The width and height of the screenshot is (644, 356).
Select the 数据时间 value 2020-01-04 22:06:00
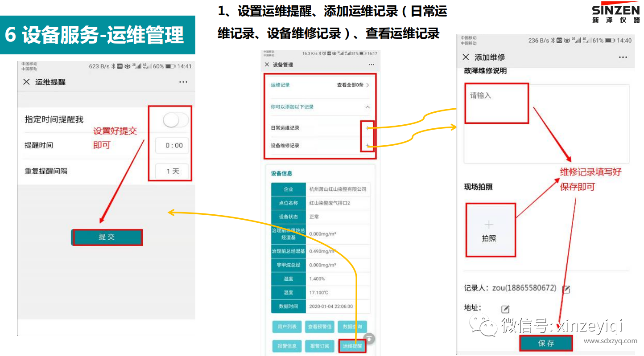tap(331, 307)
